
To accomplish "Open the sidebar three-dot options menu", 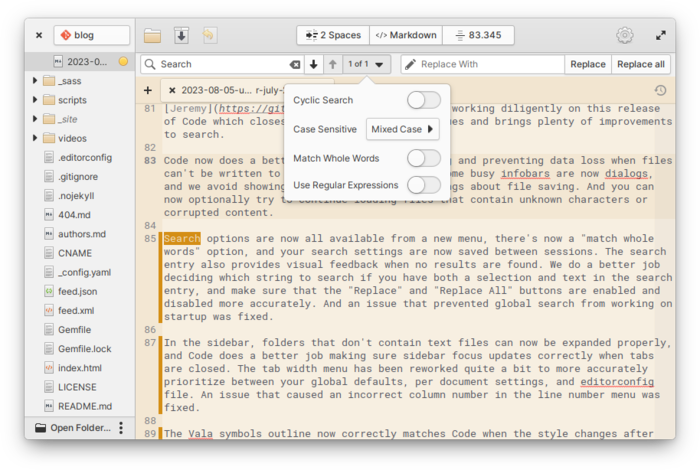I will click(x=121, y=428).
